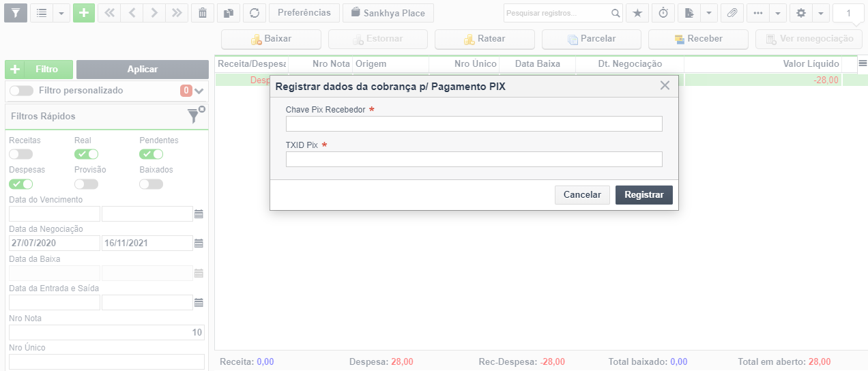Click the Parcelar button

point(592,39)
